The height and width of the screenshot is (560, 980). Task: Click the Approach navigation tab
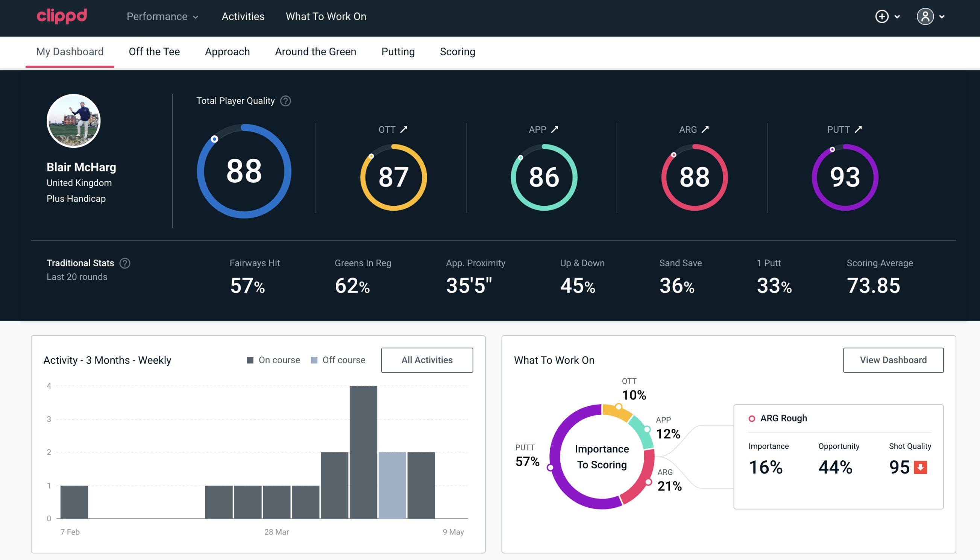pos(228,51)
